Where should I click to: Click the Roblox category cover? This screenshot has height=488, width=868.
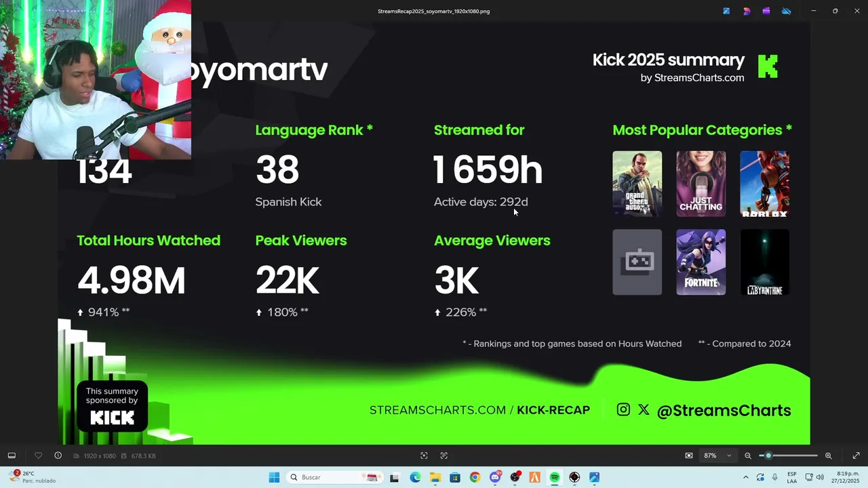pos(765,184)
